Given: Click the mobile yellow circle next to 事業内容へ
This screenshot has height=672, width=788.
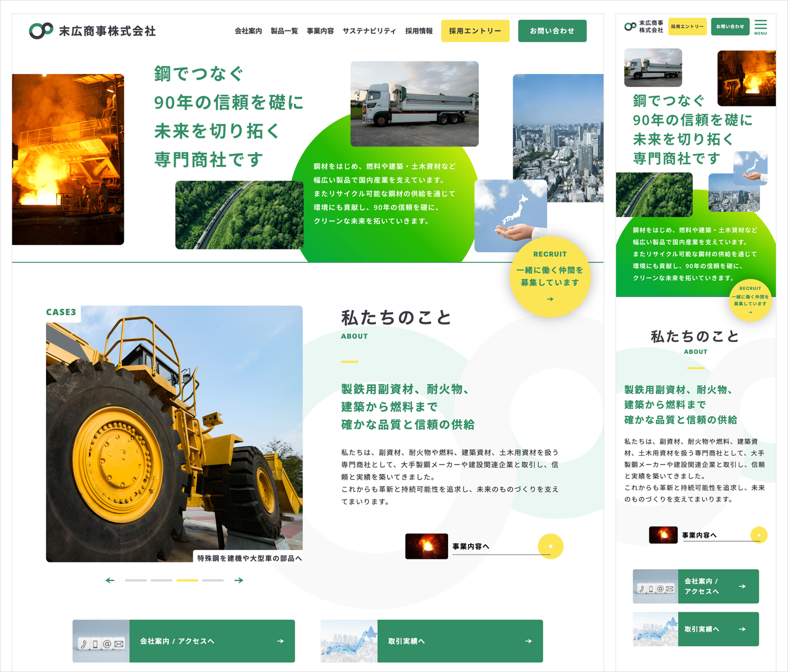Looking at the screenshot, I should 758,535.
